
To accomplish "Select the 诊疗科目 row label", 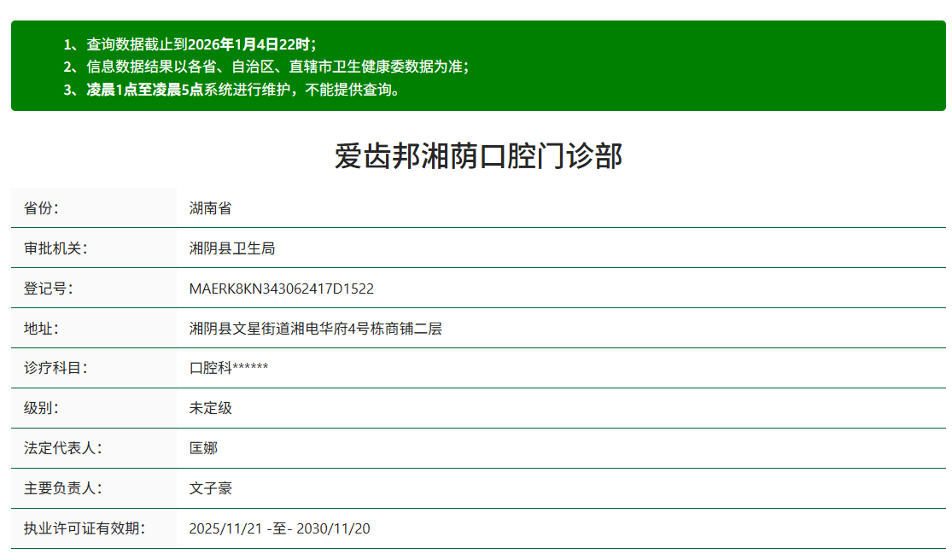I will coord(55,368).
